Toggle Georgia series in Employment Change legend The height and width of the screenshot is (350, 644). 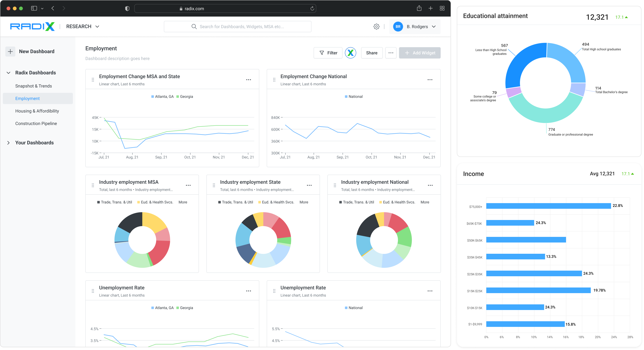(x=185, y=96)
